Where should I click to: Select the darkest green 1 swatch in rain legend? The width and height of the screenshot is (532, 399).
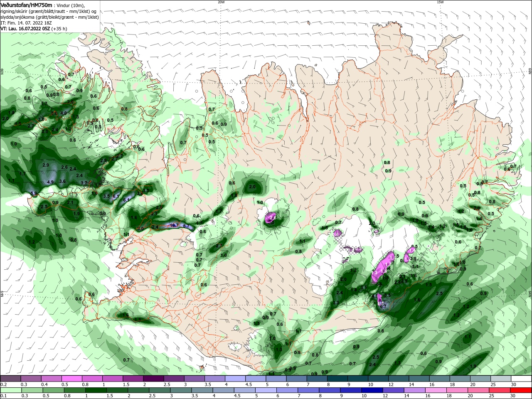[96, 390]
